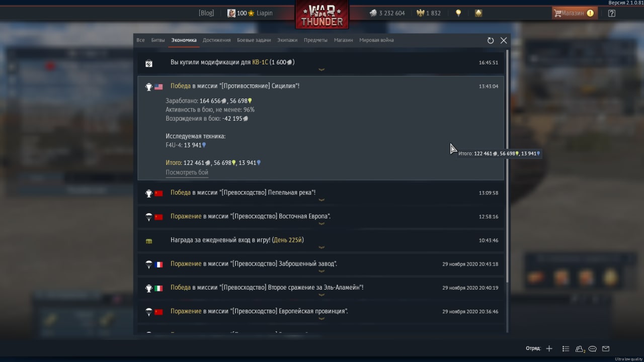Image resolution: width=644 pixels, height=362 pixels.
Task: Open the mail envelope icon
Action: tap(606, 348)
